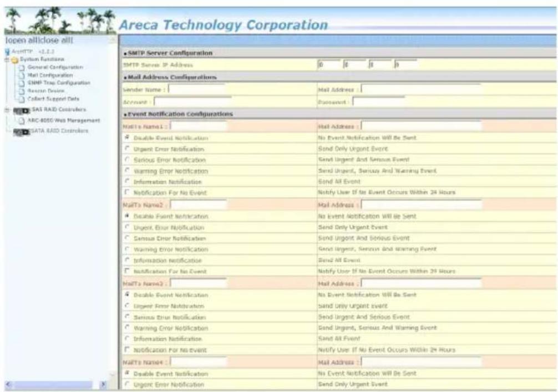Click the Password input field
The image size is (558, 392).
[379, 101]
